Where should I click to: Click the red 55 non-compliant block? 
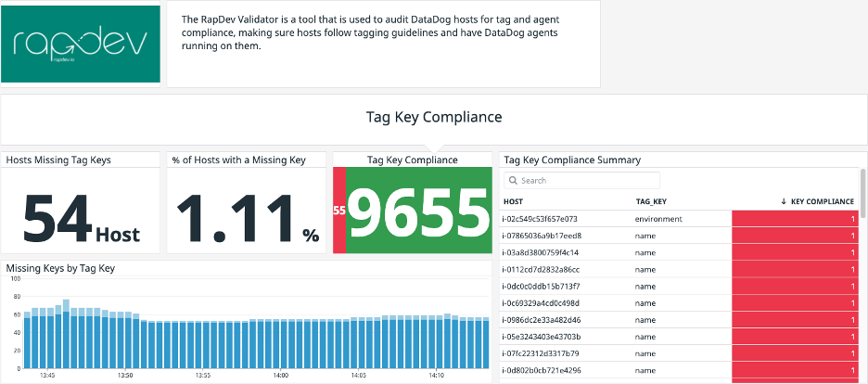click(x=339, y=211)
